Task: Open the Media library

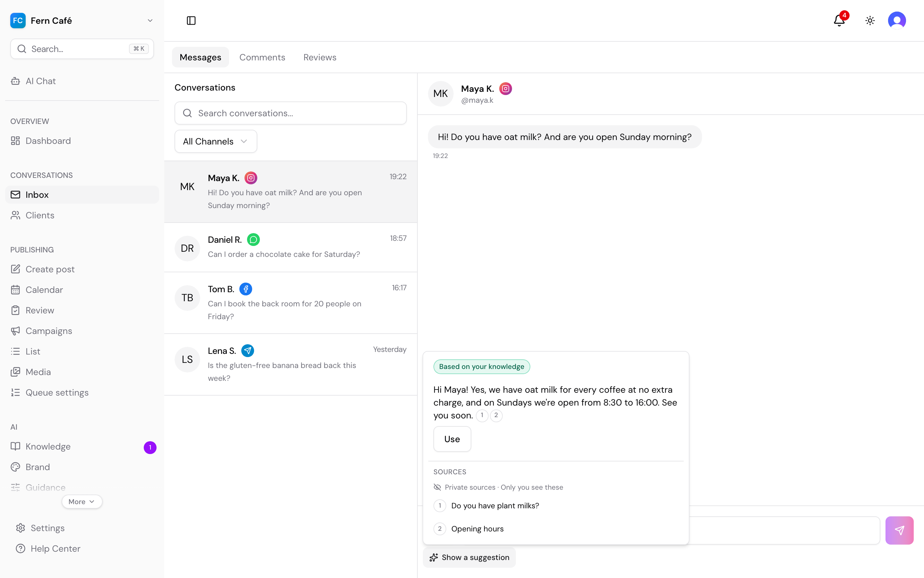Action: pyautogui.click(x=82, y=372)
